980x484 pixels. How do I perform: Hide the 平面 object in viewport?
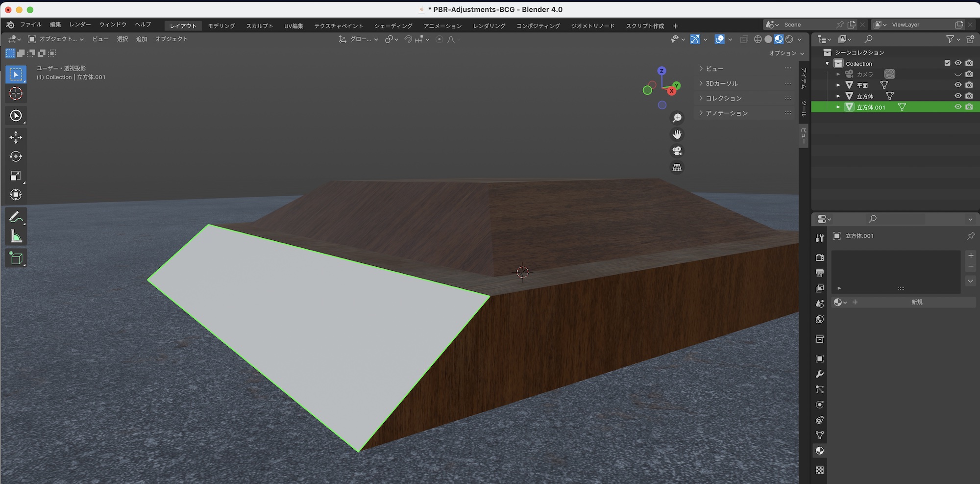pos(957,85)
